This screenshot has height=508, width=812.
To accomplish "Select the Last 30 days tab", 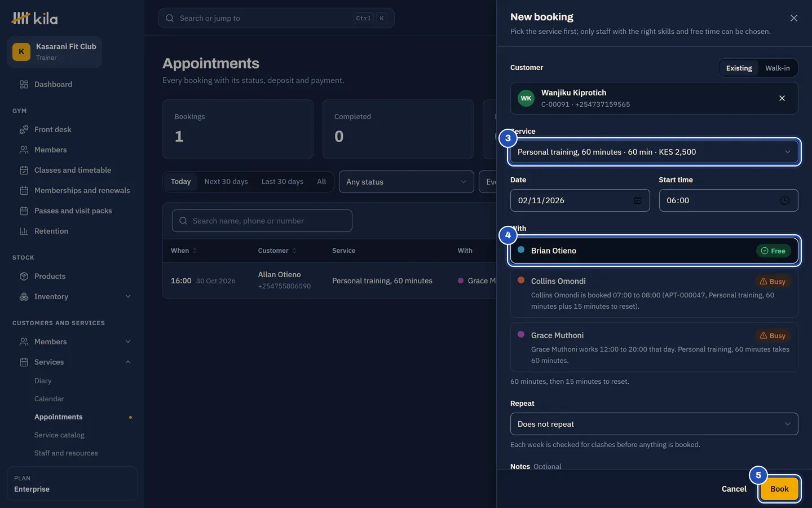I will pyautogui.click(x=283, y=182).
